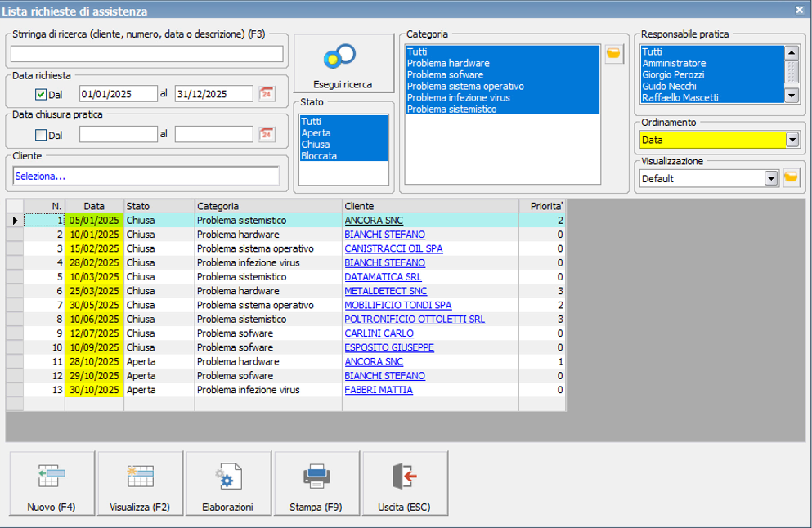Print the list with Stampa (F9)

coord(316,485)
